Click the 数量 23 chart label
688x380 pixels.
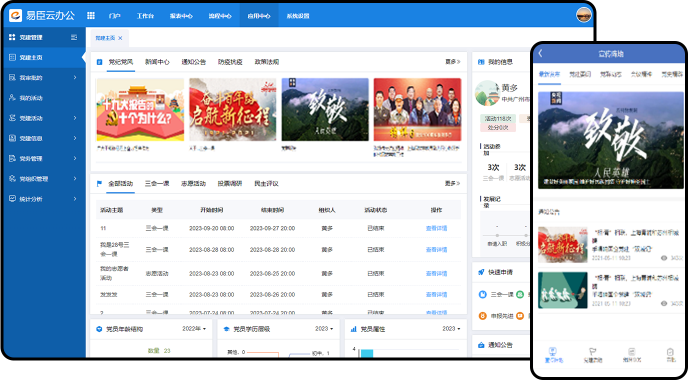click(159, 351)
